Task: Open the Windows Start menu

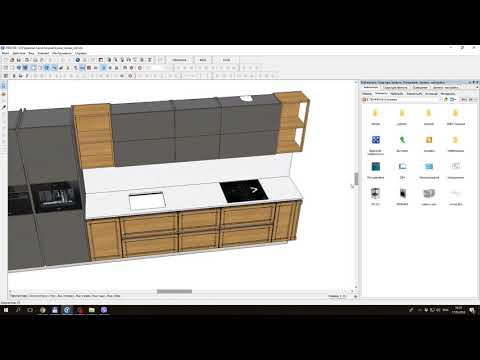Action: click(x=6, y=310)
